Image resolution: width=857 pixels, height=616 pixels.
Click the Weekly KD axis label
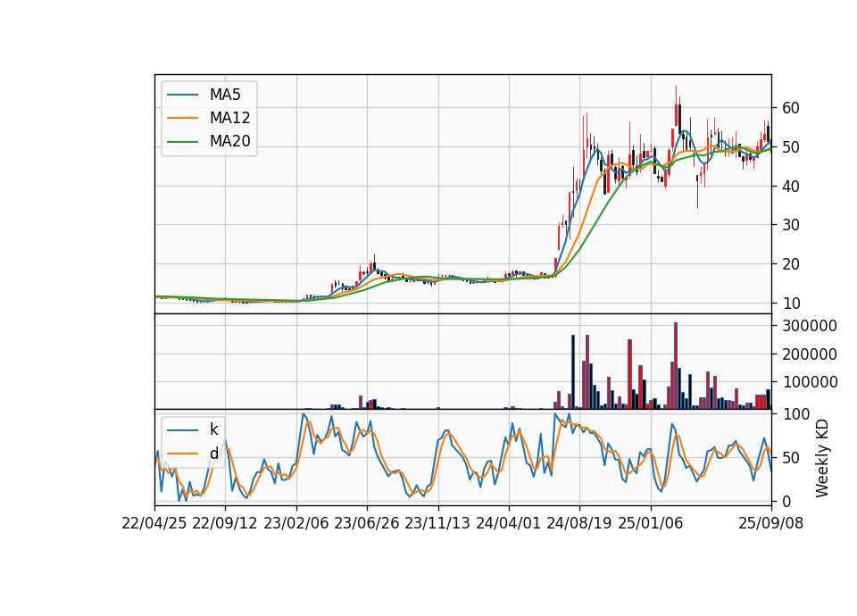[x=821, y=458]
